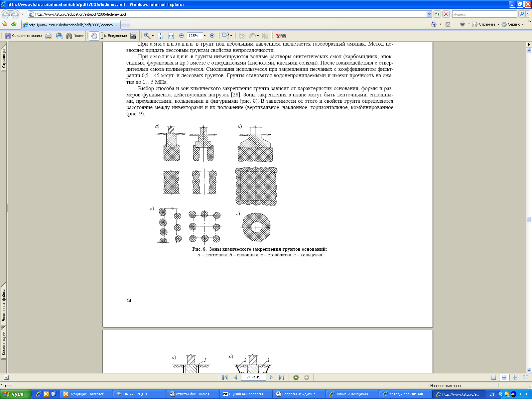Choose the Snapshot camera tool
Viewport: 532px width, 399px height.
(134, 36)
